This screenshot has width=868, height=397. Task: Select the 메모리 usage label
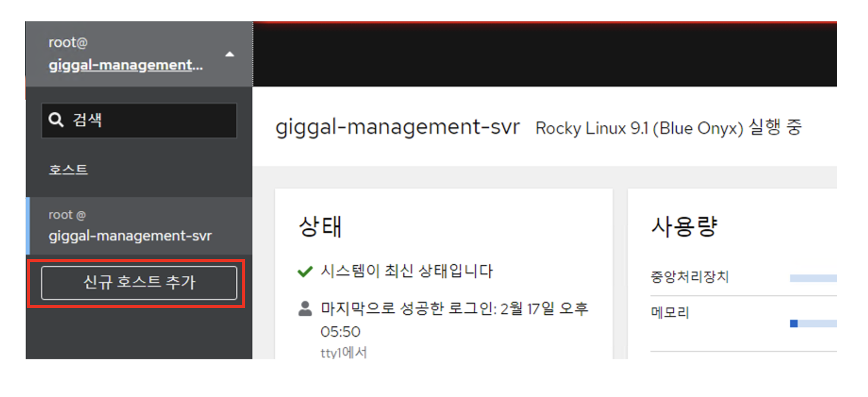(x=670, y=312)
